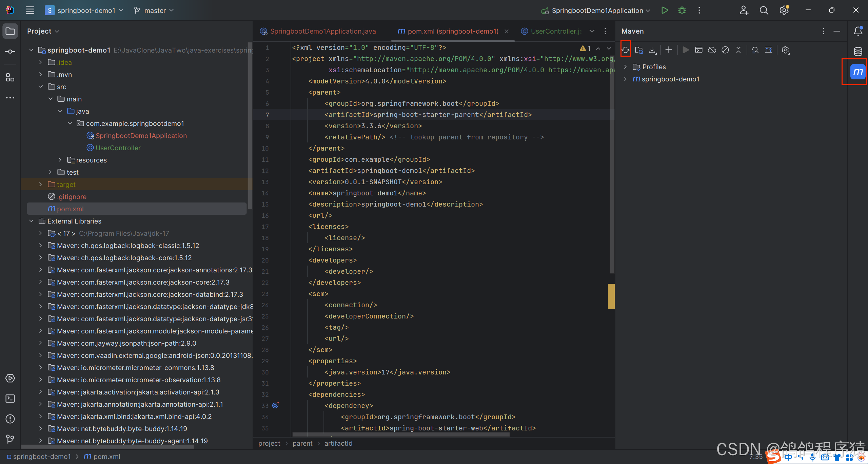Run SpringbootDemo1Application with green play button
Screen dimensions: 868x464
[x=665, y=10]
